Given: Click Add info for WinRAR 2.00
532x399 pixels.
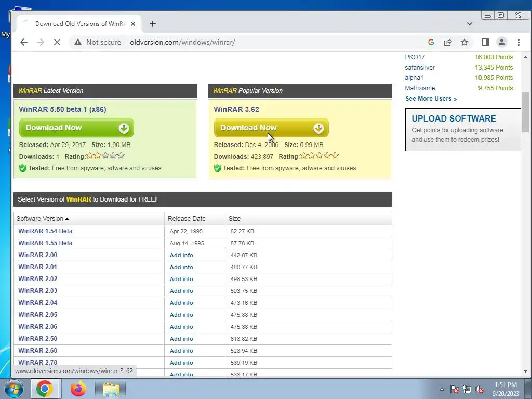Looking at the screenshot, I should click(181, 255).
